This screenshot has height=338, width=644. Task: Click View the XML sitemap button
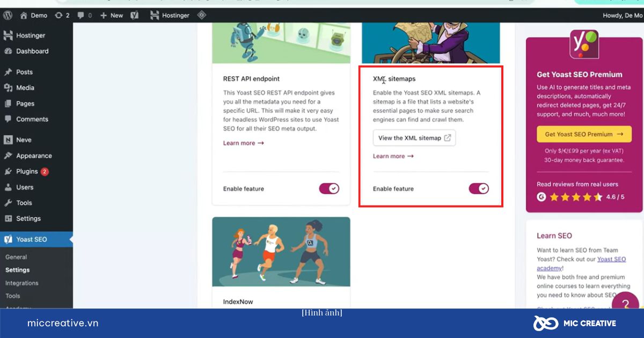click(x=414, y=138)
